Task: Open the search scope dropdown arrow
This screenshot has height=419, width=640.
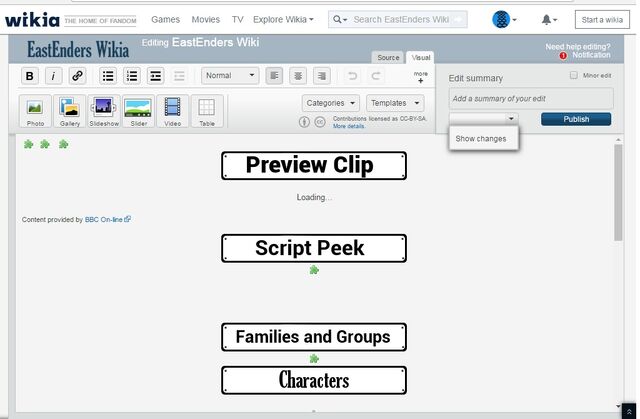Action: pyautogui.click(x=340, y=20)
